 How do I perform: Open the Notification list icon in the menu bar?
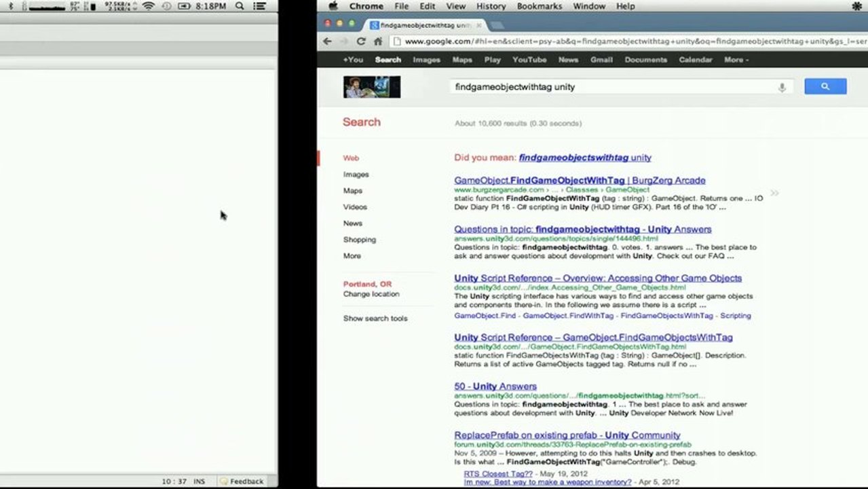(x=259, y=6)
